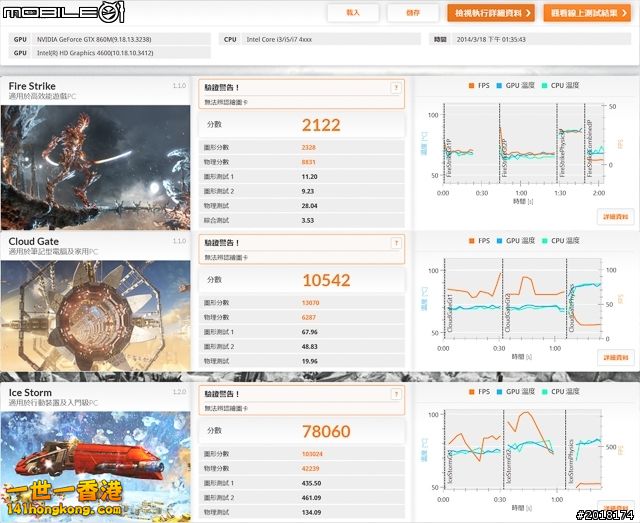This screenshot has height=523, width=640.
Task: Click Fire Strike score 2122
Action: point(321,125)
